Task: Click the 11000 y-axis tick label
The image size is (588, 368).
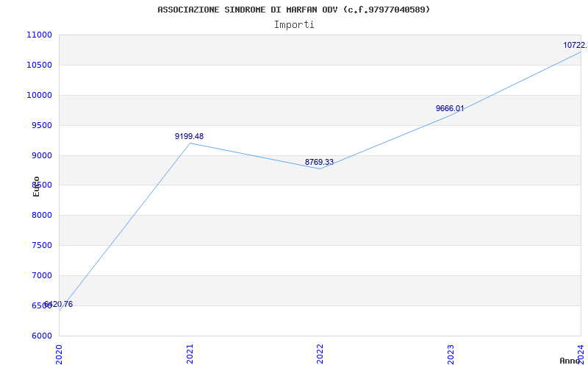Action: click(x=39, y=35)
